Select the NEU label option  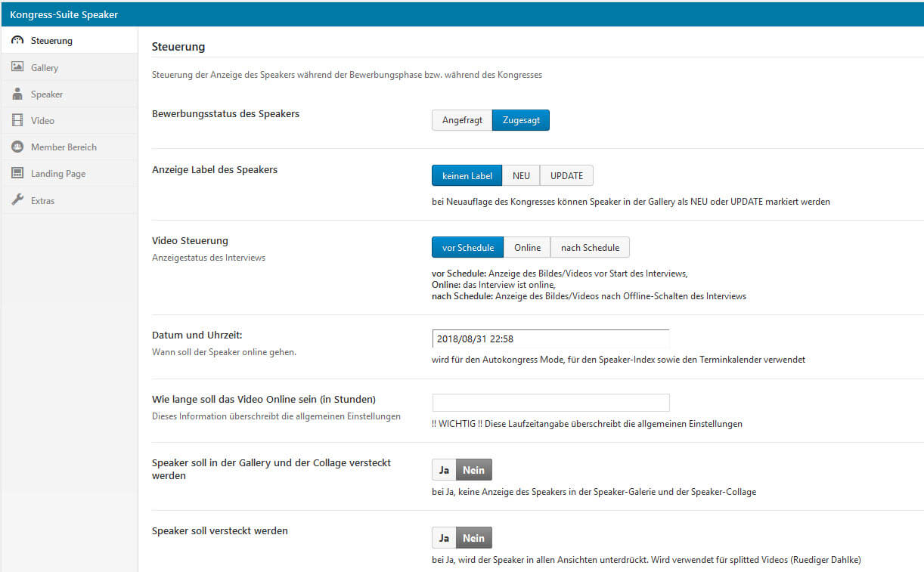tap(521, 176)
